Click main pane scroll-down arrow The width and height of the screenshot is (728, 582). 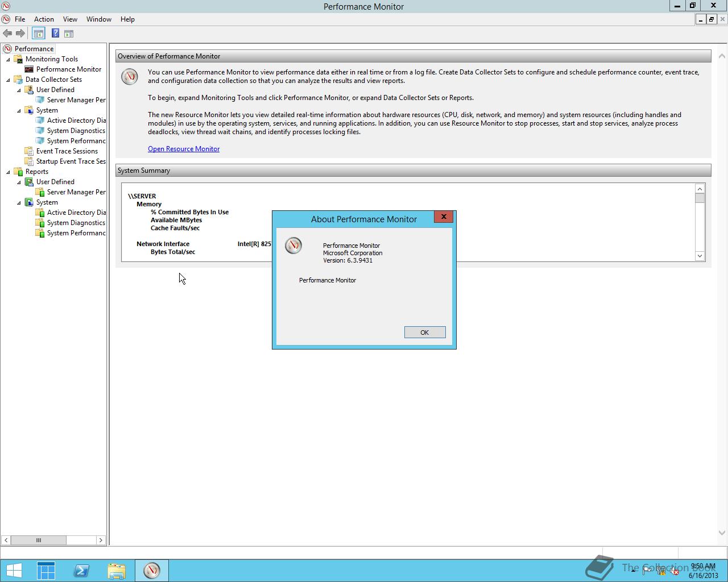(x=722, y=533)
